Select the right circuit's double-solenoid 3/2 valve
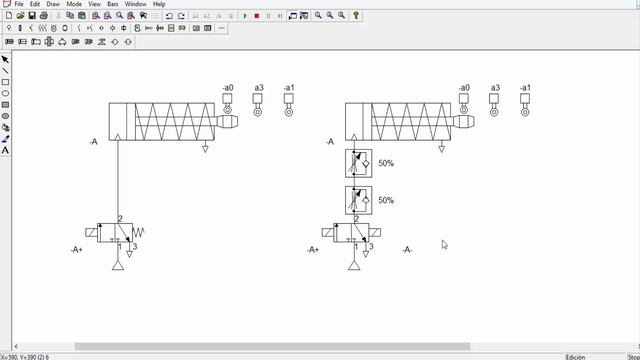Viewport: 640px width, 360px height. 351,233
